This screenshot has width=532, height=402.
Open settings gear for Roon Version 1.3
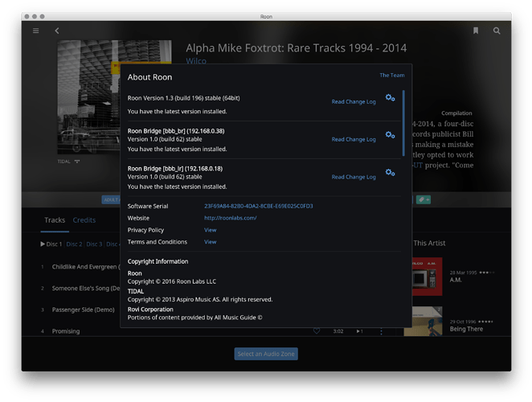coord(391,98)
